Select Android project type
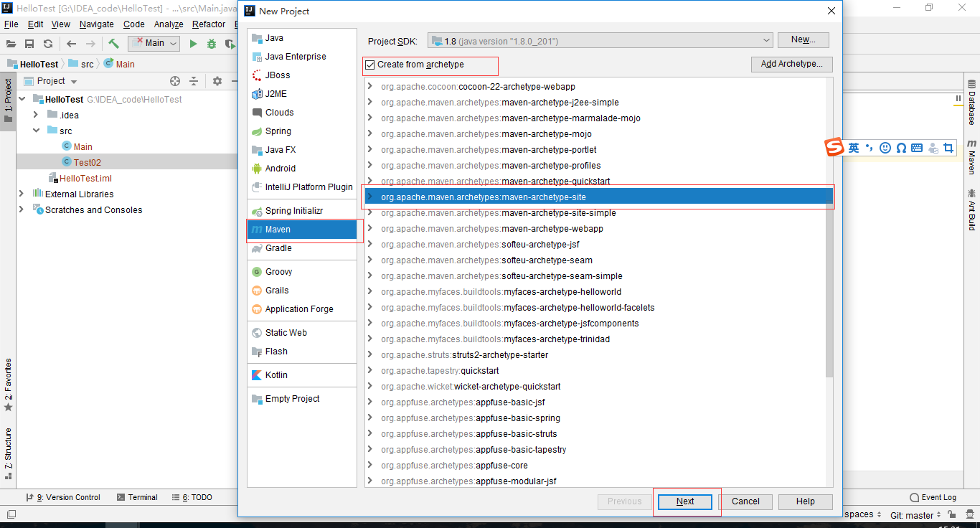Screen dimensions: 980x528 point(302,169)
